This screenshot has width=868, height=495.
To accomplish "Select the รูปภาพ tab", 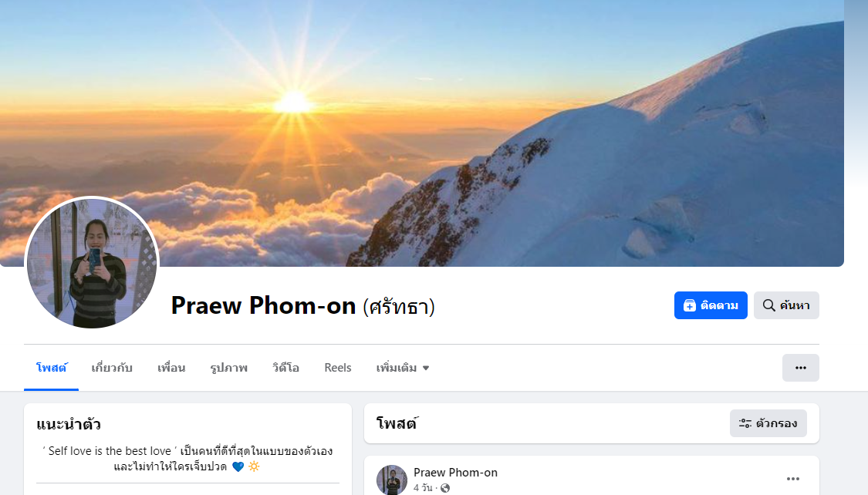I will click(x=228, y=368).
